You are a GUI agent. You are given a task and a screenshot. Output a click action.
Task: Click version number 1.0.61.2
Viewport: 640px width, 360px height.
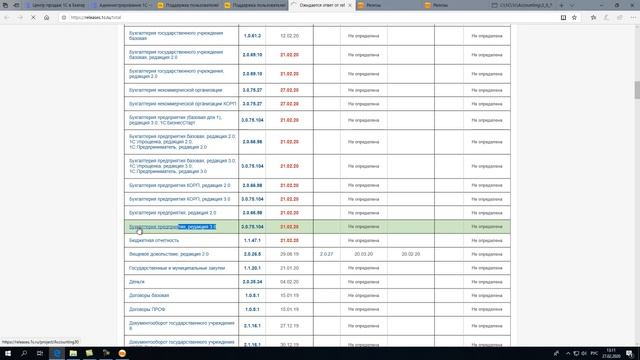pos(252,36)
